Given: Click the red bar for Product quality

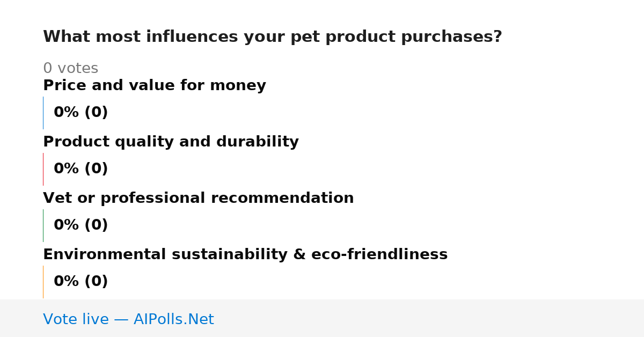Looking at the screenshot, I should tap(43, 169).
